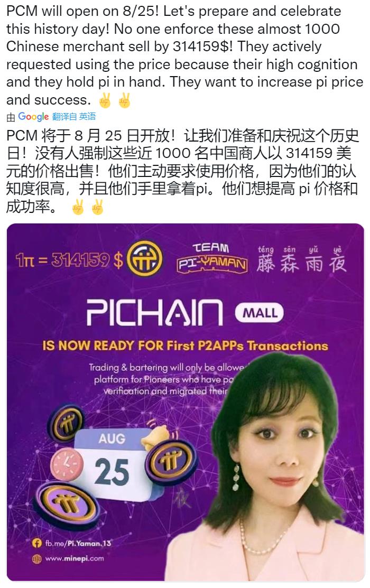Click the victory hand emoji after "and success."
This screenshot has height=588, width=370.
pos(105,100)
